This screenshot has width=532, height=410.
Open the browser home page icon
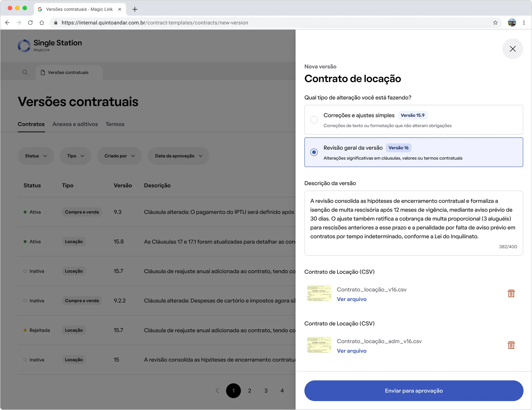[x=42, y=23]
